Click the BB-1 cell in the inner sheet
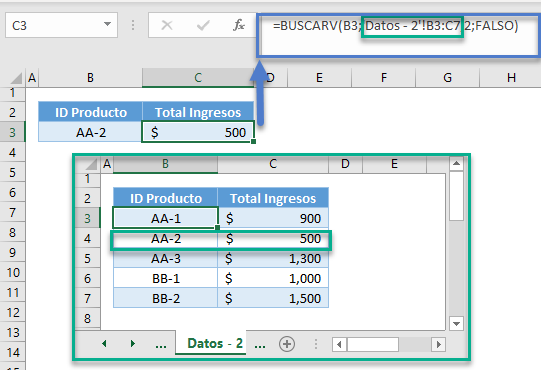541x370 pixels. pos(165,278)
